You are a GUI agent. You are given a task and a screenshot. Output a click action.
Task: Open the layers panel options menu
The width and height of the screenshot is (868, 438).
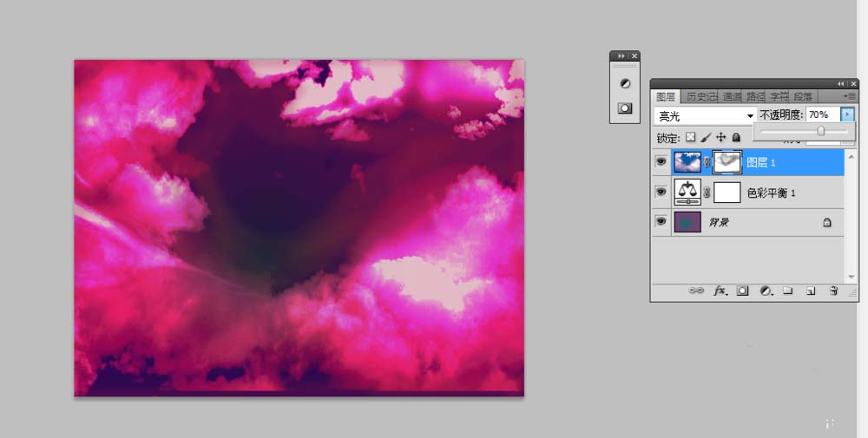[850, 96]
